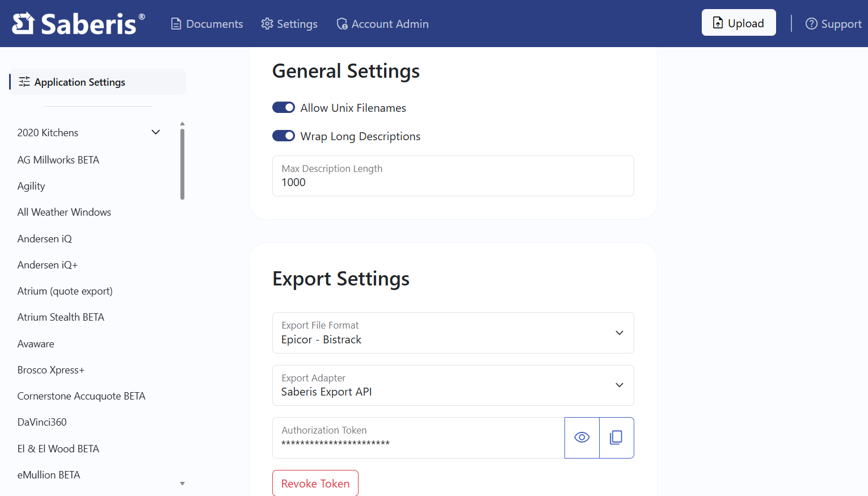The height and width of the screenshot is (496, 868).
Task: Turn off Wrap Long Descriptions
Action: 284,136
